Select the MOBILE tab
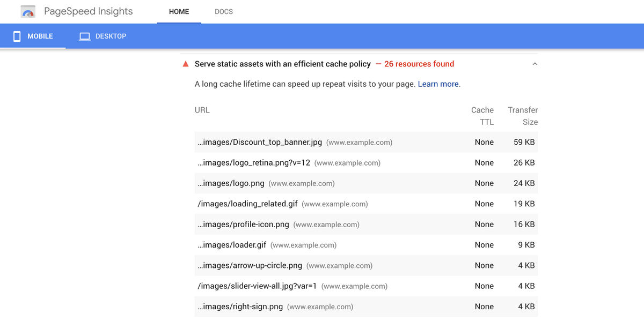 coord(33,36)
